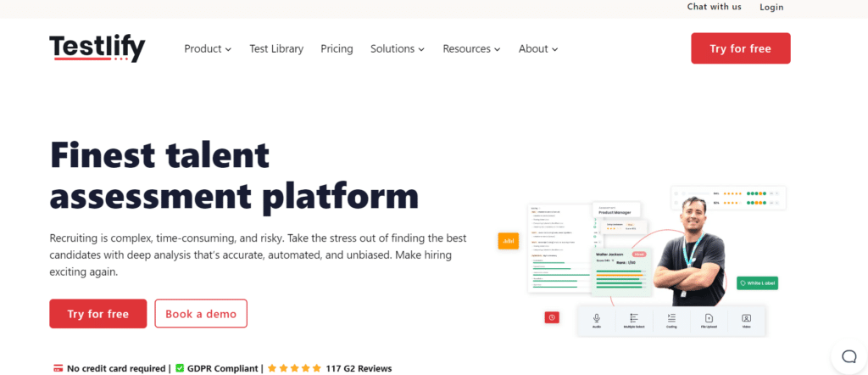Click the orange bar chart icon
Viewport: 868px width, 375px height.
click(509, 241)
